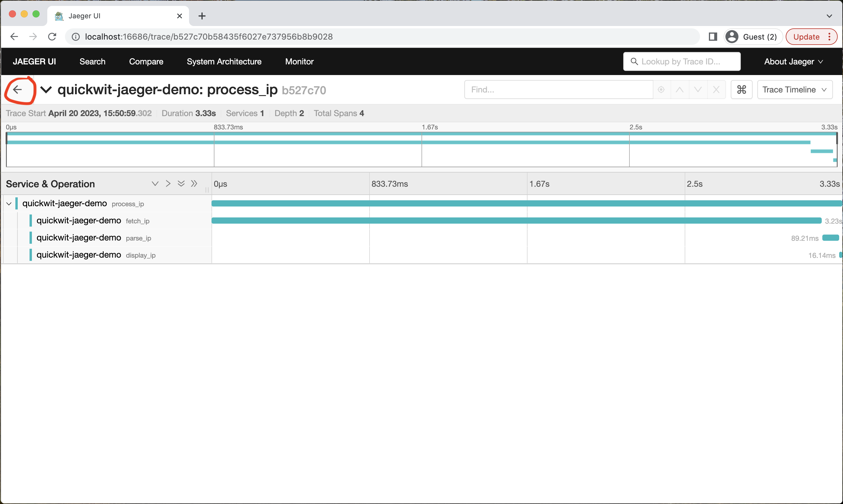843x504 pixels.
Task: Click the Total Spans 4 text
Action: point(339,113)
